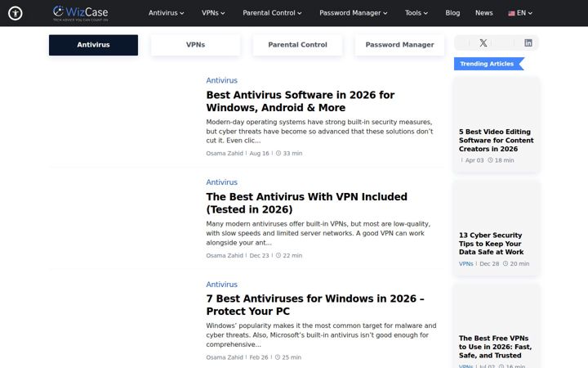Click VPNs tag under 13 Cyber Security Tips
The width and height of the screenshot is (588, 368).
click(465, 264)
